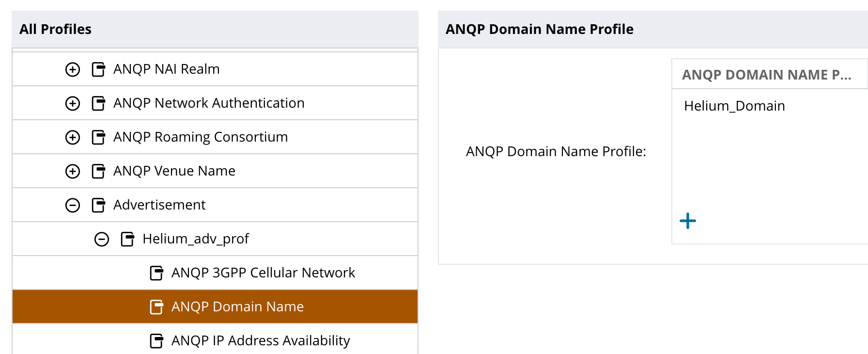Screen dimensions: 868x354
Task: Click the profile icon next to ANQP Network Authentication
Action: [x=98, y=103]
